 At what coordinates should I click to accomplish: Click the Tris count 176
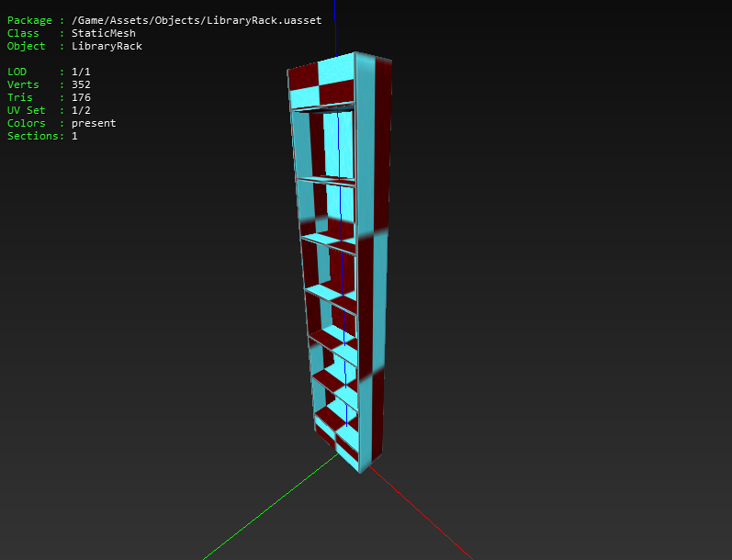coord(81,97)
